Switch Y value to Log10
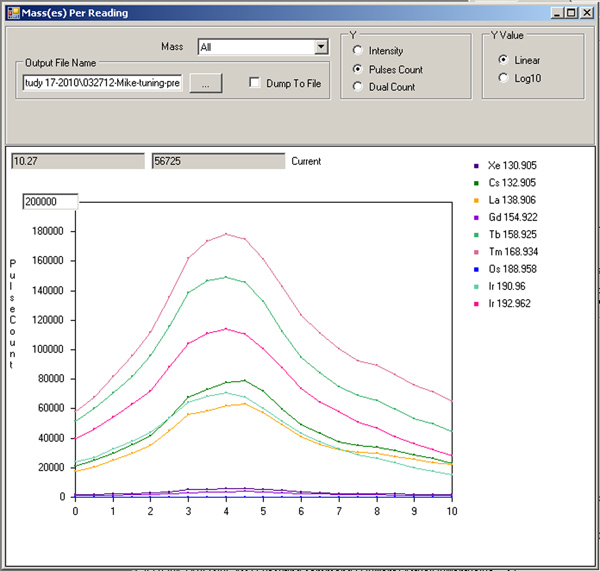The image size is (600, 571). pyautogui.click(x=503, y=78)
